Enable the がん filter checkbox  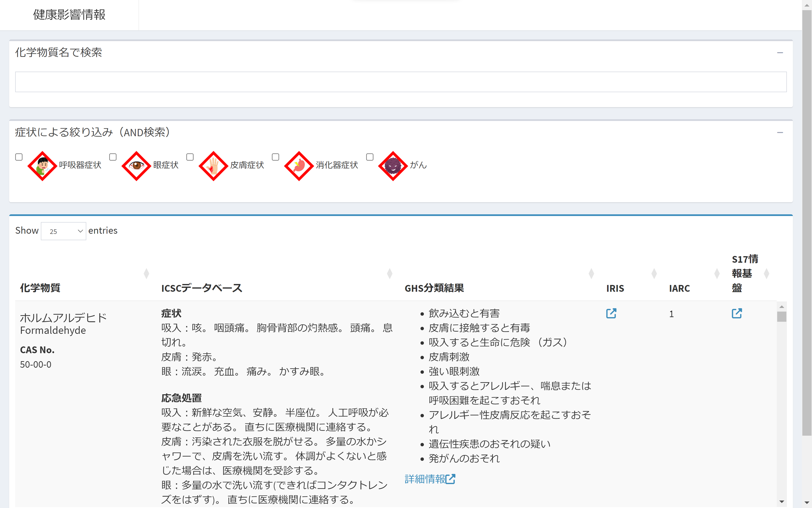[x=370, y=157]
